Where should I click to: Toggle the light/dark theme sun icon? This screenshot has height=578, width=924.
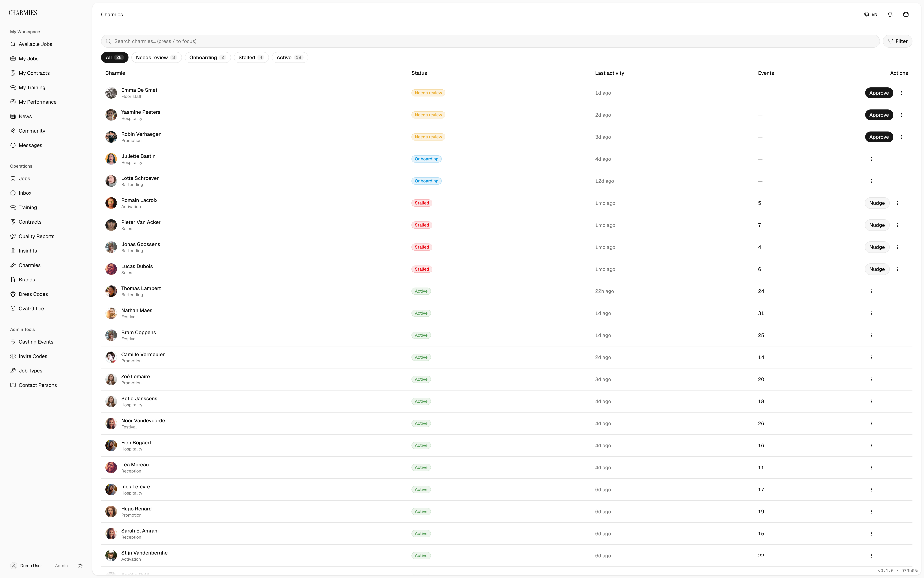(80, 566)
